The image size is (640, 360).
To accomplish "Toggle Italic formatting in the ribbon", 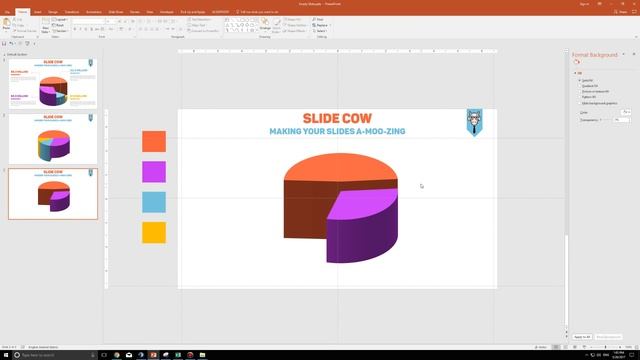I will tap(80, 29).
